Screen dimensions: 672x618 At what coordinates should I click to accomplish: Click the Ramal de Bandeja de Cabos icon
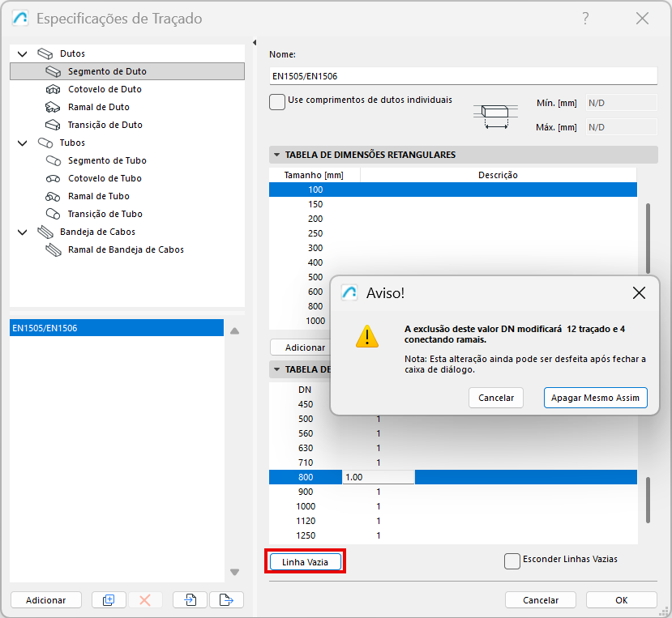[x=54, y=249]
